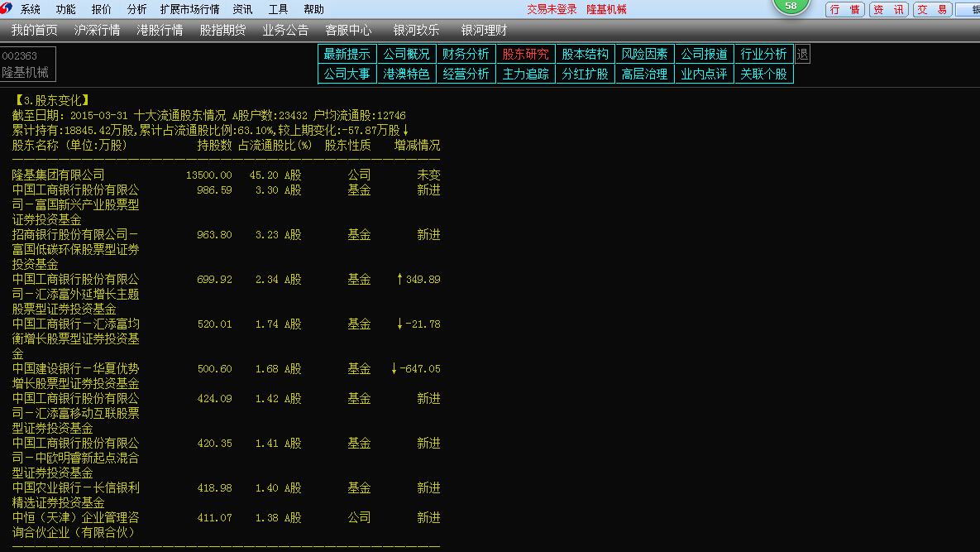Screen dimensions: 980x552
Task: Open the 扩展市场行情 menu
Action: point(190,9)
